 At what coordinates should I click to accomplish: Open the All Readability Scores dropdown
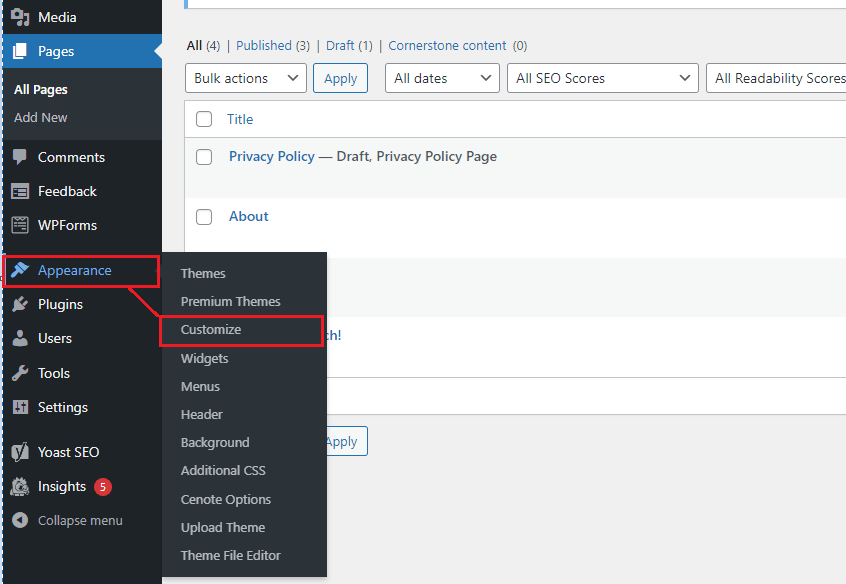776,78
